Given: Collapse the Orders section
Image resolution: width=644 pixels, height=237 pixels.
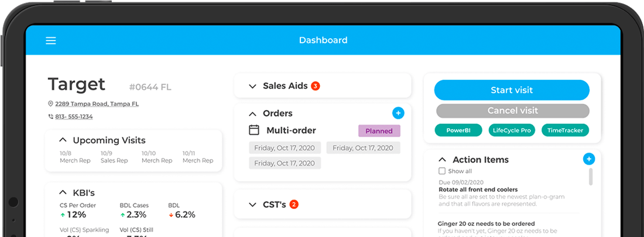Looking at the screenshot, I should click(x=252, y=114).
